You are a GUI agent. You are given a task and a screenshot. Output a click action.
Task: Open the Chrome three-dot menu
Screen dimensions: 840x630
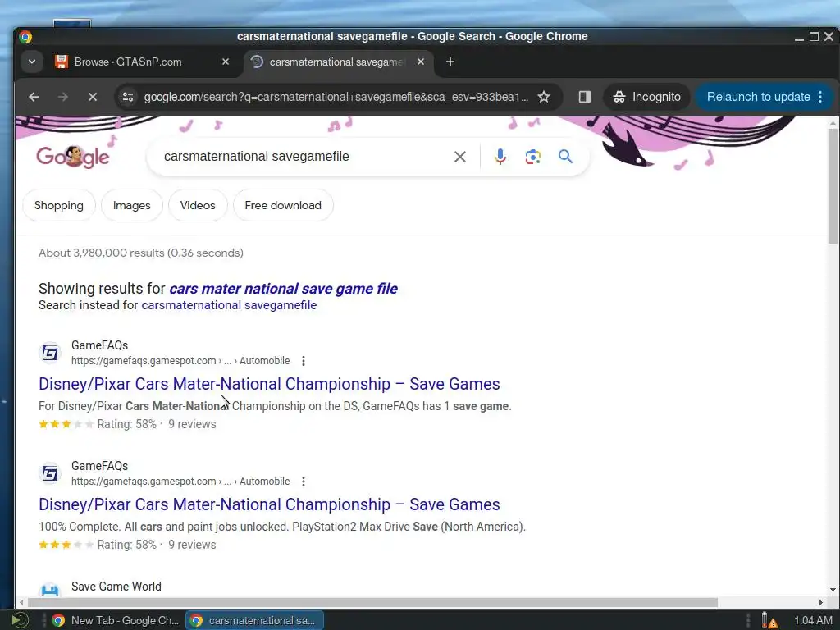[x=820, y=97]
